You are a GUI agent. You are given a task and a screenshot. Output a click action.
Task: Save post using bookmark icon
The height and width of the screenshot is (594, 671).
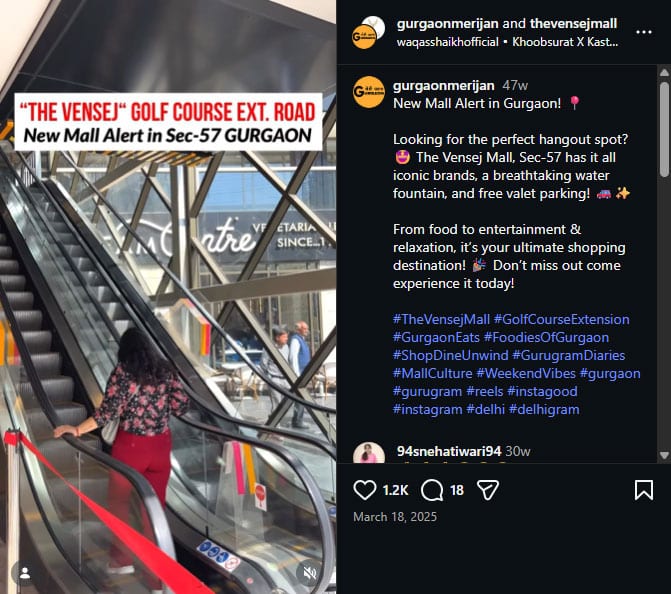pos(644,490)
